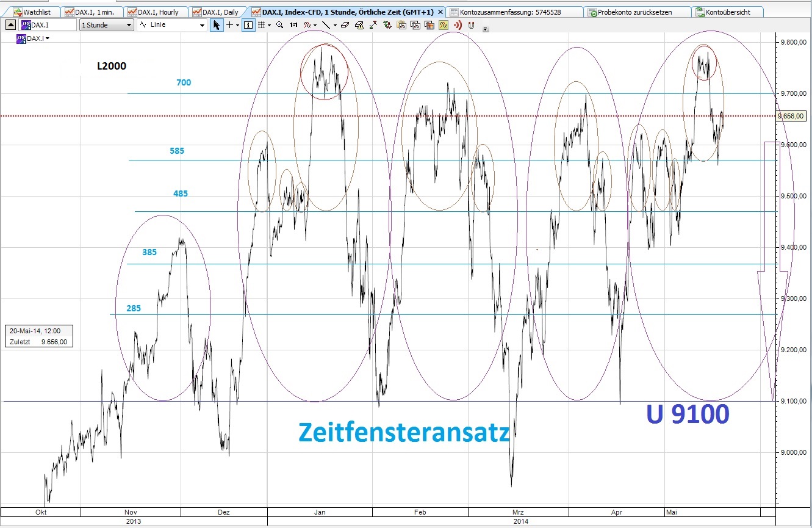The width and height of the screenshot is (812, 528).
Task: Click the 1:1 scale reset icon
Action: (x=294, y=25)
